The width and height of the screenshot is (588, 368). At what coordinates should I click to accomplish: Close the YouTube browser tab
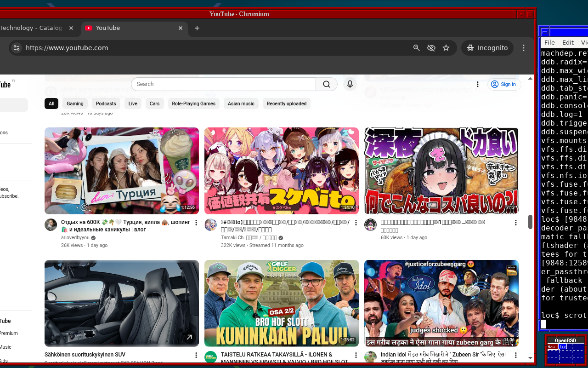click(x=181, y=28)
